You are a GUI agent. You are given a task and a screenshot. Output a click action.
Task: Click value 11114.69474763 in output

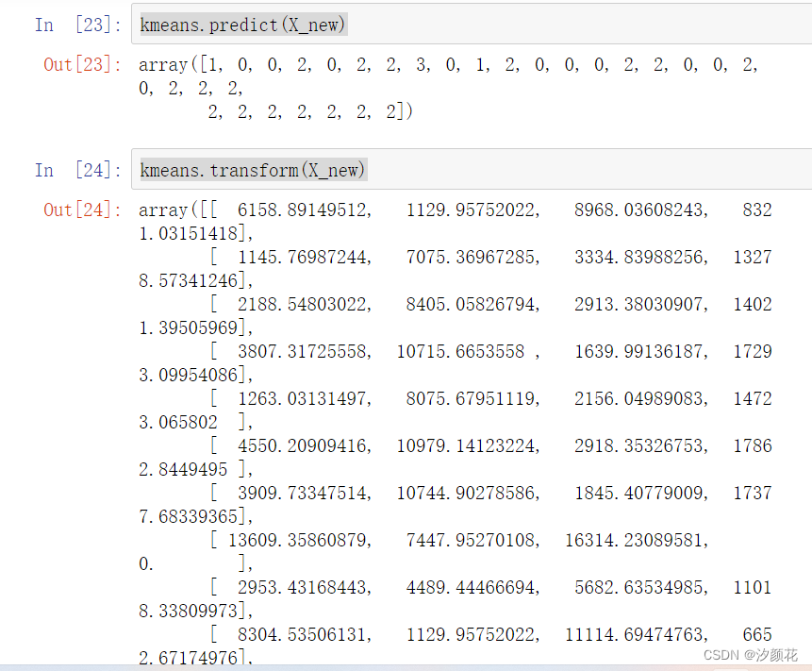(x=636, y=633)
